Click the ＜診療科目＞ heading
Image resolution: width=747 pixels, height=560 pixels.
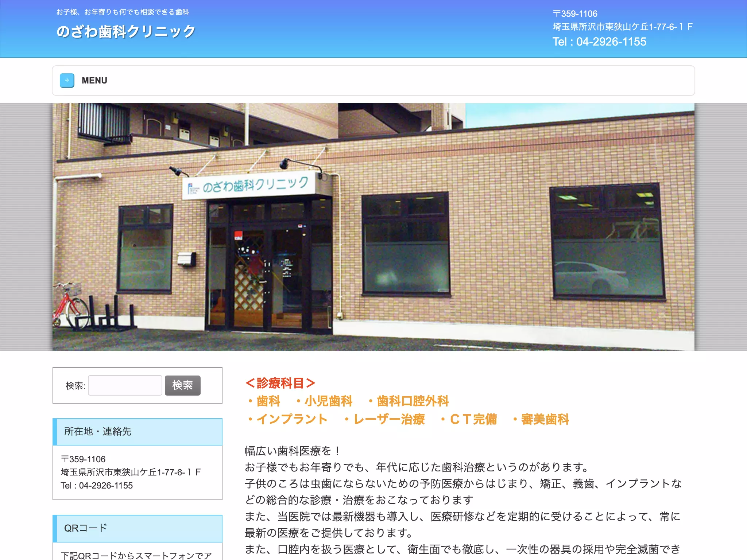pos(280,383)
